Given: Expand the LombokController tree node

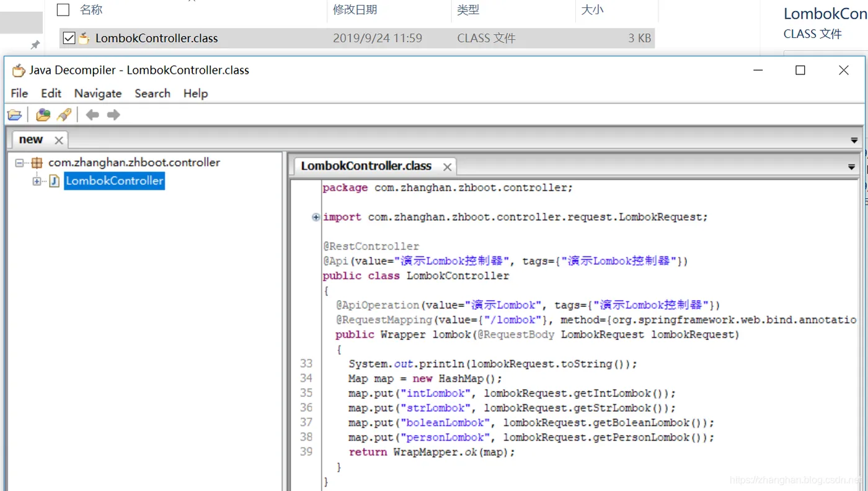Looking at the screenshot, I should [37, 181].
